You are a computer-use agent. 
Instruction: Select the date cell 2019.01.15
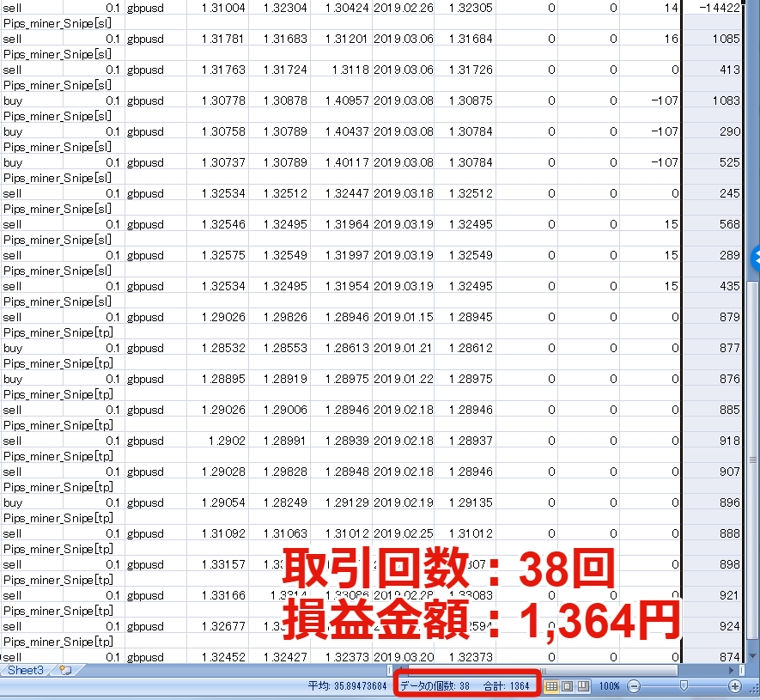tap(402, 317)
